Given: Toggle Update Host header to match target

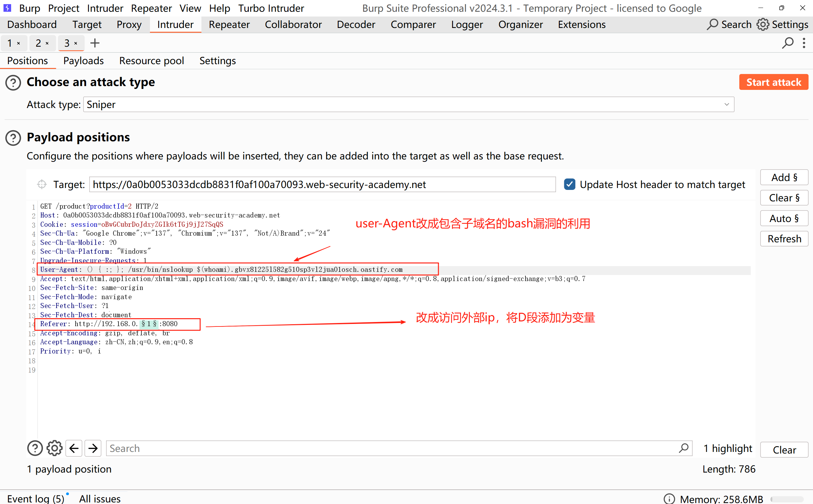Looking at the screenshot, I should (570, 184).
